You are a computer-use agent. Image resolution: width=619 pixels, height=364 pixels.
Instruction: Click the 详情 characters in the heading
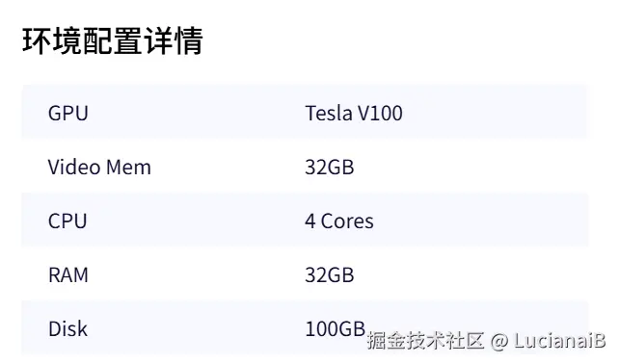[174, 40]
